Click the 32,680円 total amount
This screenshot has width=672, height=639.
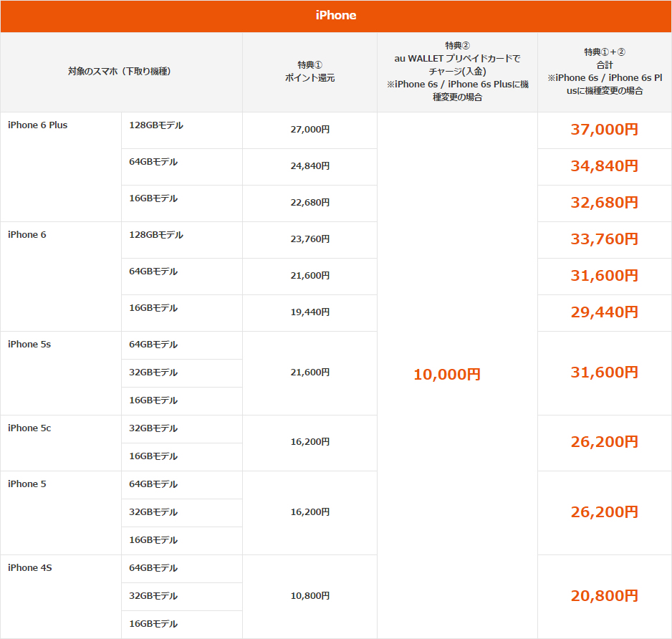pos(604,202)
